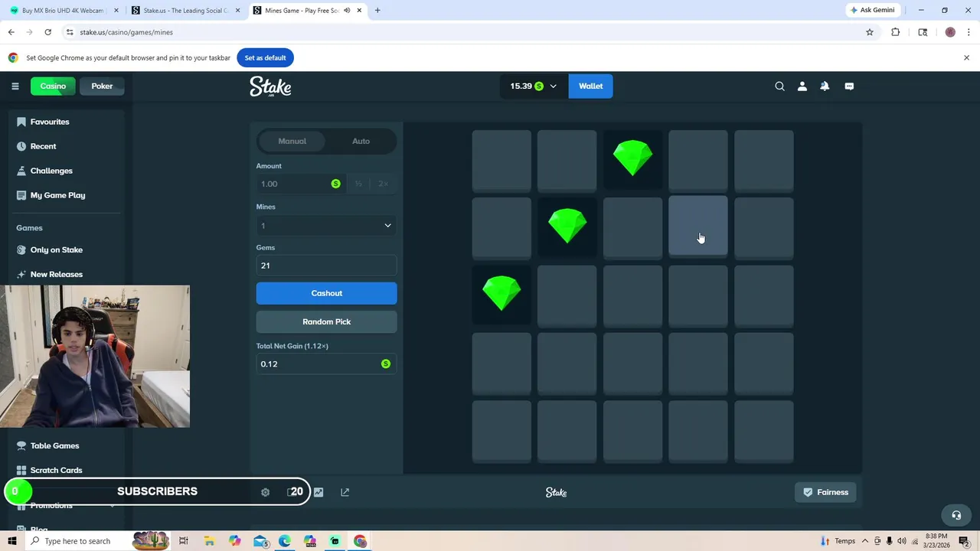Click the Cashout button

(326, 293)
